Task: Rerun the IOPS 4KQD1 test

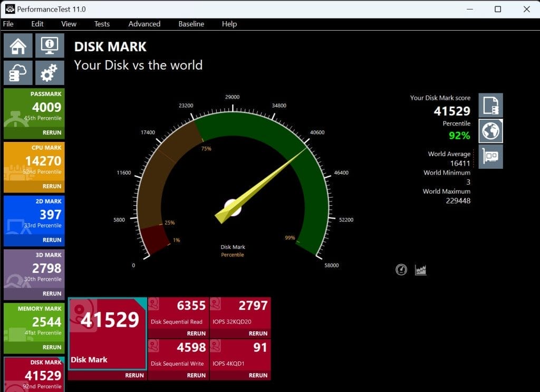Action: (258, 376)
